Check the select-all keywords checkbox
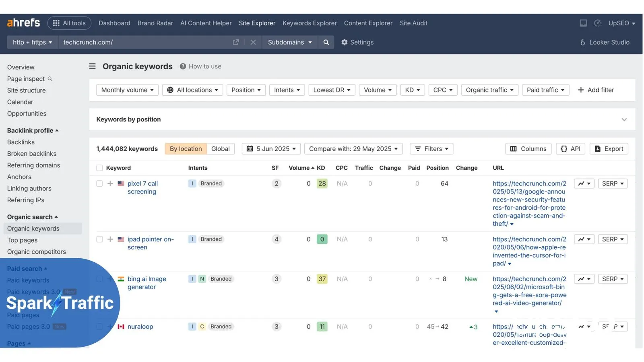This screenshot has width=644, height=362. (99, 168)
